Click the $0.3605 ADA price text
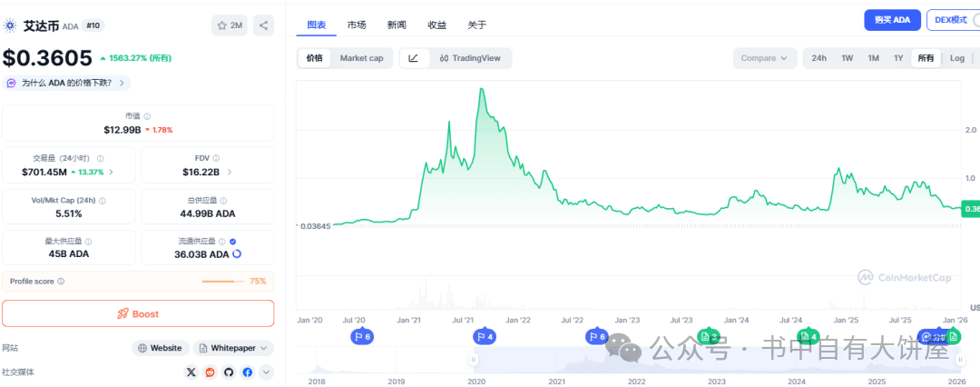Image resolution: width=980 pixels, height=387 pixels. click(x=47, y=58)
